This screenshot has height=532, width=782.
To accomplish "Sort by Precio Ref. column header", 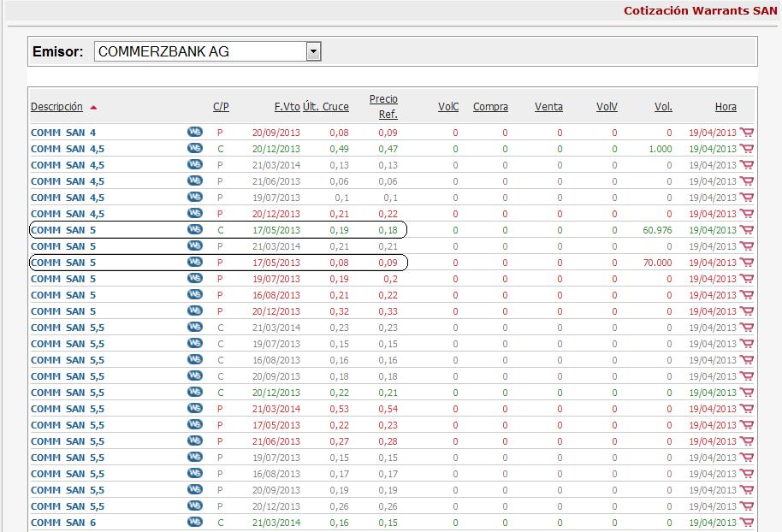I will (383, 107).
